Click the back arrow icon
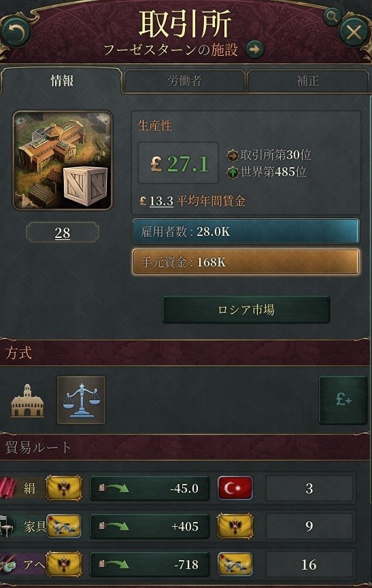The width and height of the screenshot is (372, 588). click(16, 33)
